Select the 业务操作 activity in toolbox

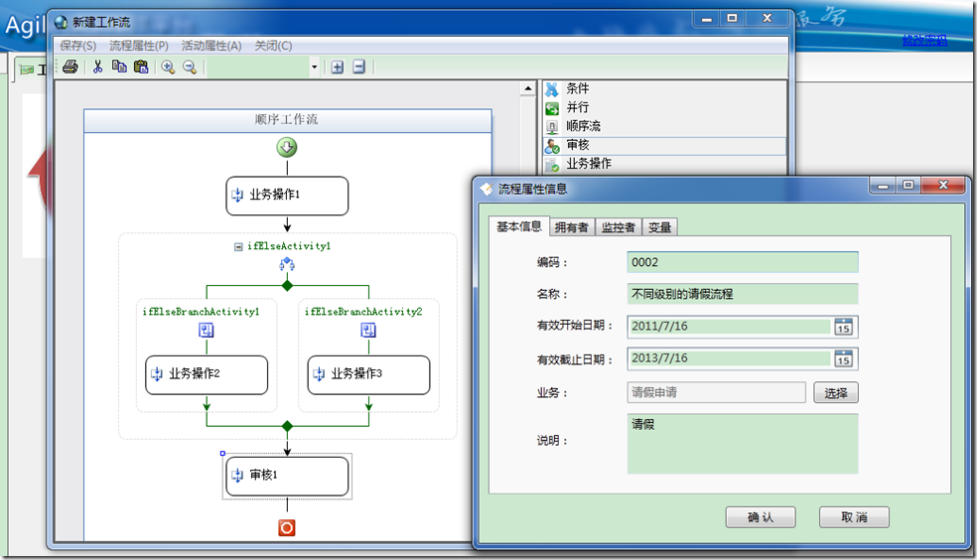click(x=664, y=164)
